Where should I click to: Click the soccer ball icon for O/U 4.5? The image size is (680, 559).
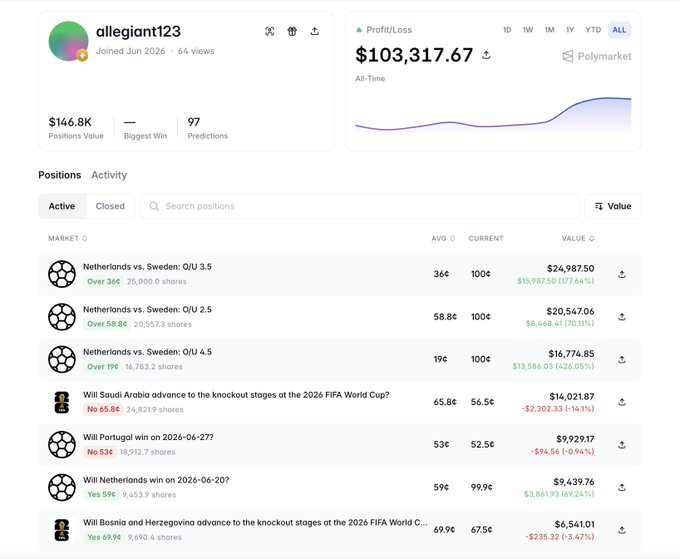[62, 360]
